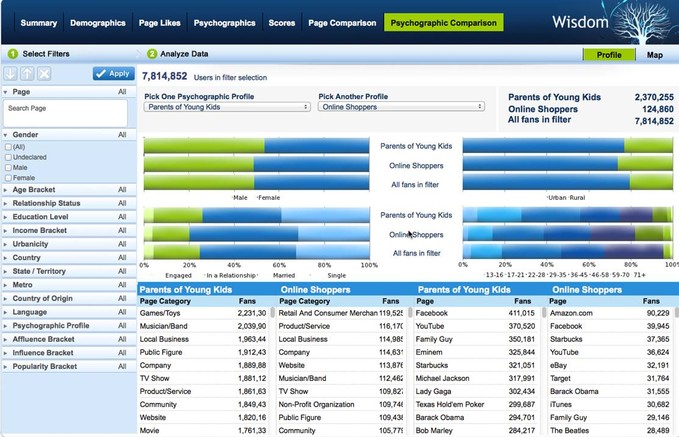Switch to Map view

coord(655,55)
